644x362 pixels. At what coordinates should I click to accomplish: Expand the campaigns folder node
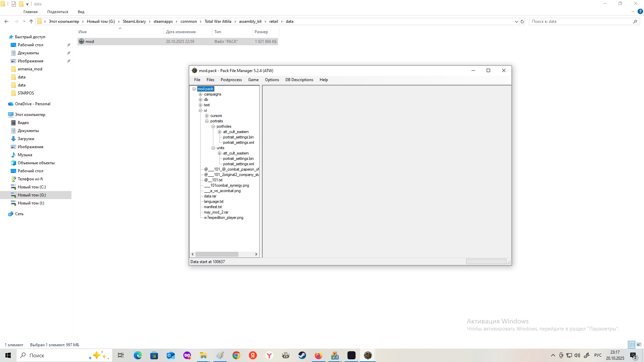click(201, 94)
